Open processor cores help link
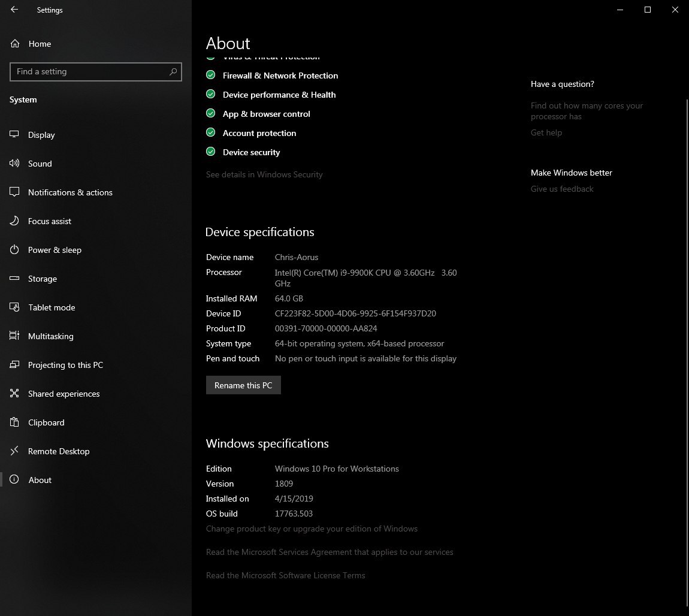Viewport: 689px width, 616px height. 587,111
